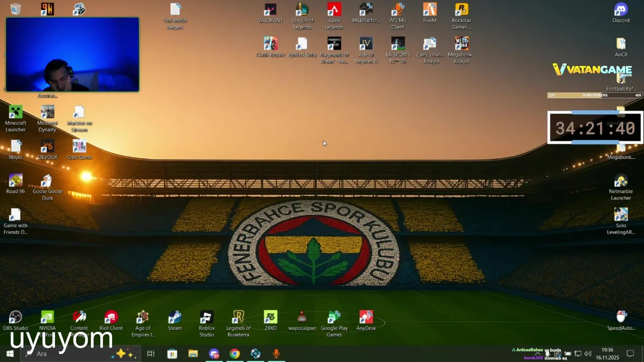This screenshot has width=644, height=362.
Task: Launch Steam from the desktop
Action: click(x=175, y=320)
